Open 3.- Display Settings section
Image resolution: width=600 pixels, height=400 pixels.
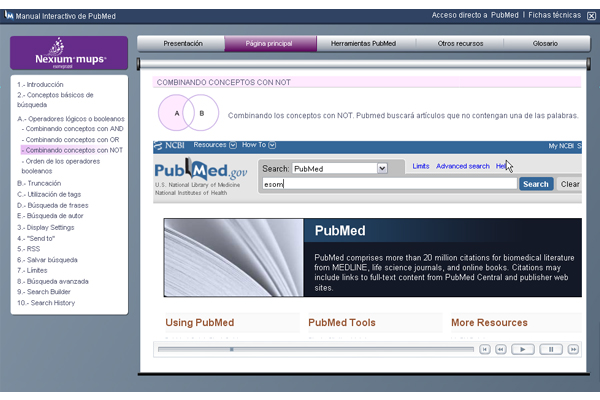(x=46, y=227)
